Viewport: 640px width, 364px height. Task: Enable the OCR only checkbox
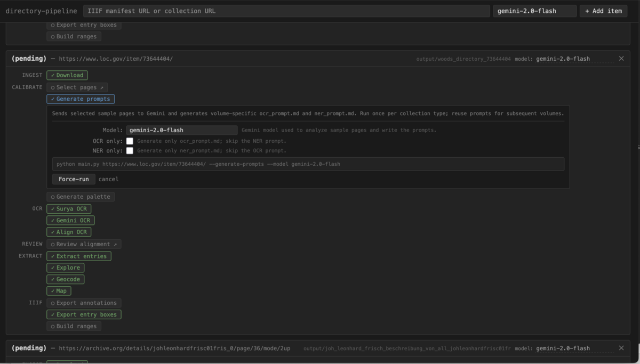(130, 141)
